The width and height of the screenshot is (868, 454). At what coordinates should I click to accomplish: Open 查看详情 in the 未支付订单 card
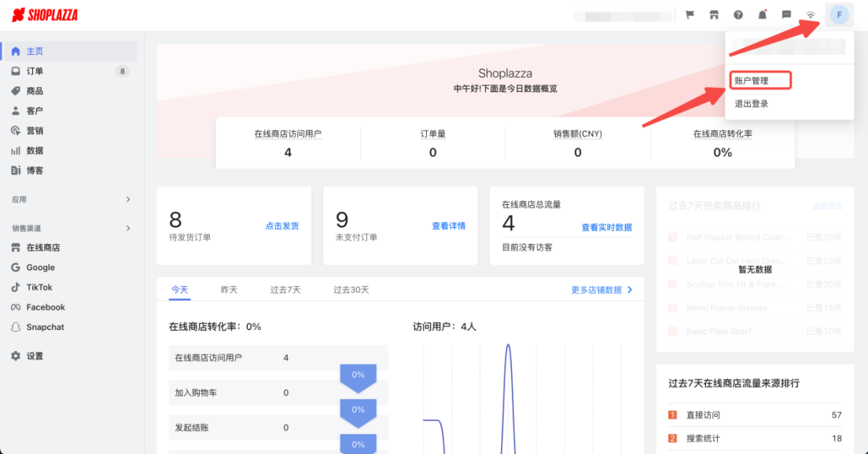click(448, 225)
